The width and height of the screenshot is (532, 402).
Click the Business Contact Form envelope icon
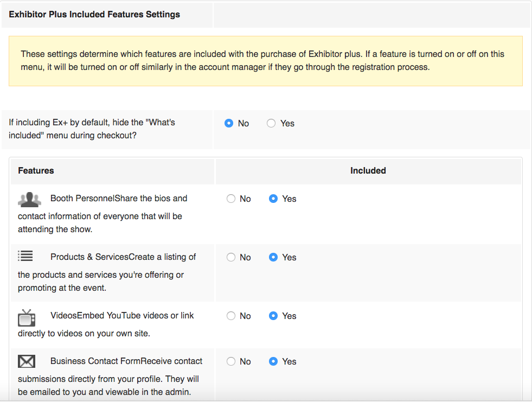(27, 361)
